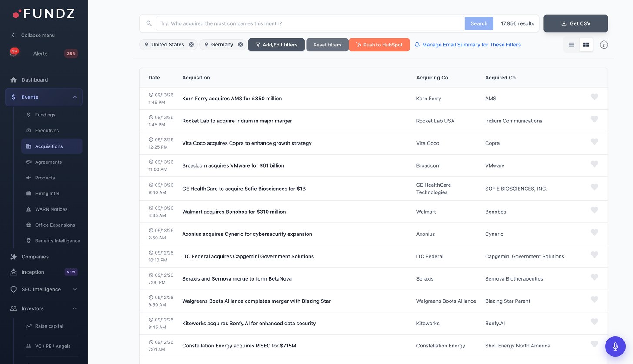Viewport: 633px width, 364px height.
Task: Select Acquisitions in the sidebar
Action: click(x=52, y=146)
